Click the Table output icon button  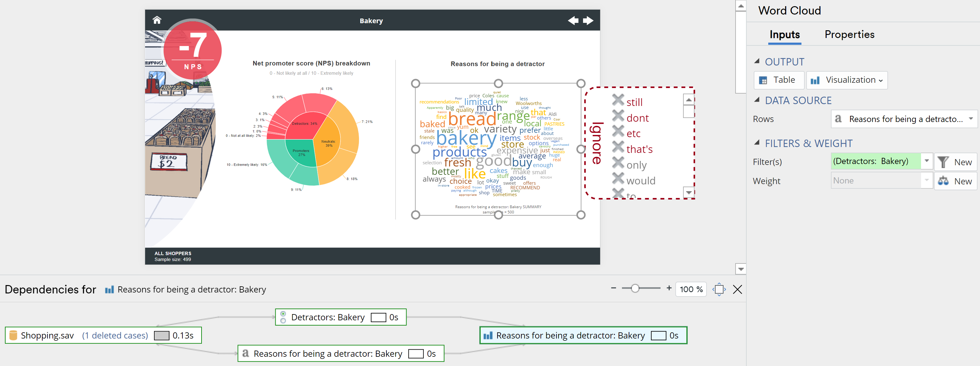(779, 80)
